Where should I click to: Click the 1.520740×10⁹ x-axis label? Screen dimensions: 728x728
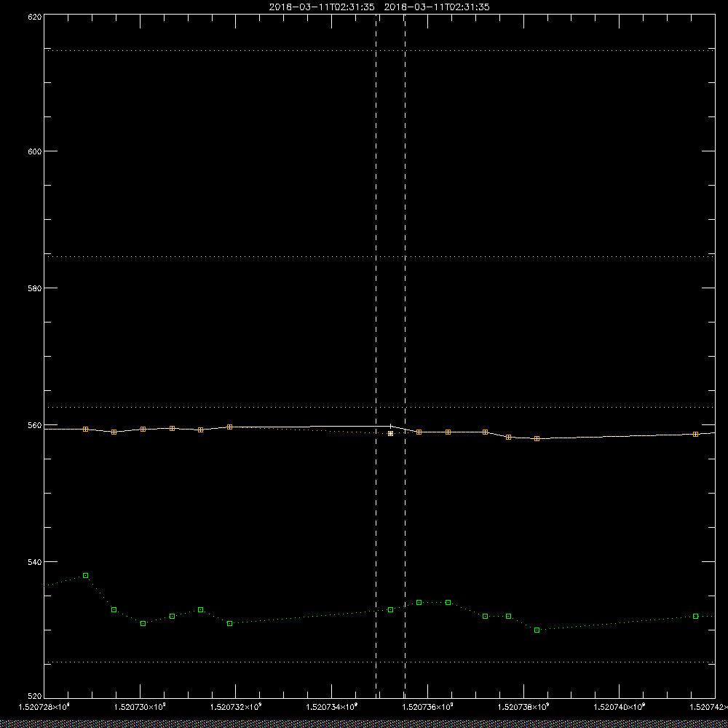point(620,707)
